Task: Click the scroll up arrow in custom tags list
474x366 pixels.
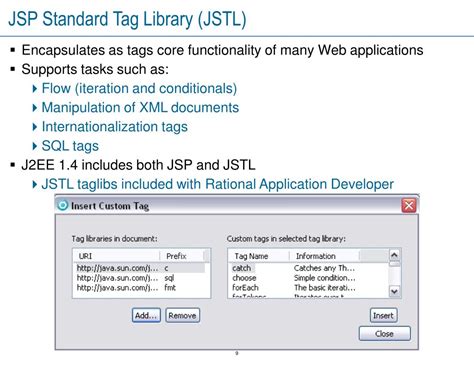Action: [394, 256]
